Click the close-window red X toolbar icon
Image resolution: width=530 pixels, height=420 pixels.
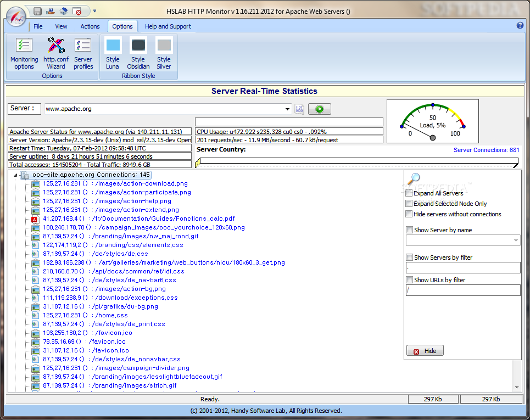point(77,11)
